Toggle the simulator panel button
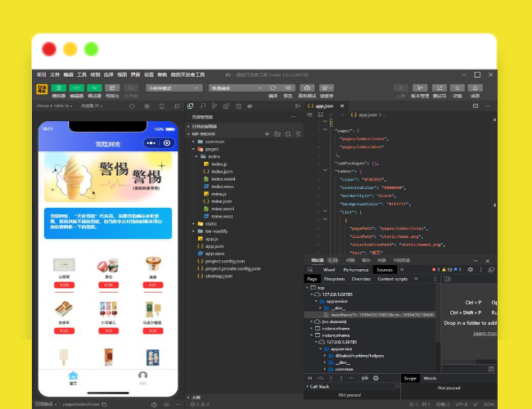The width and height of the screenshot is (532, 409). click(58, 88)
